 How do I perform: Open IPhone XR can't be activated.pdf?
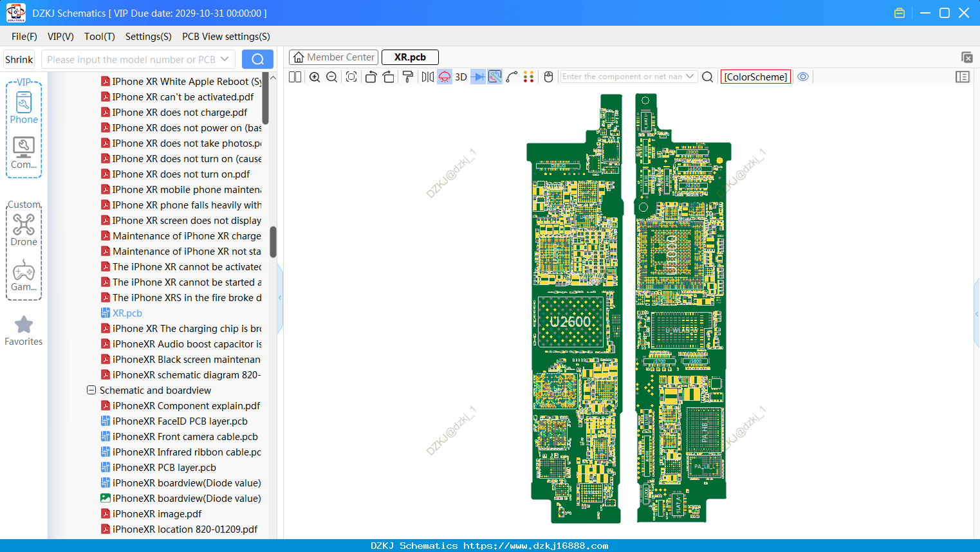[183, 97]
